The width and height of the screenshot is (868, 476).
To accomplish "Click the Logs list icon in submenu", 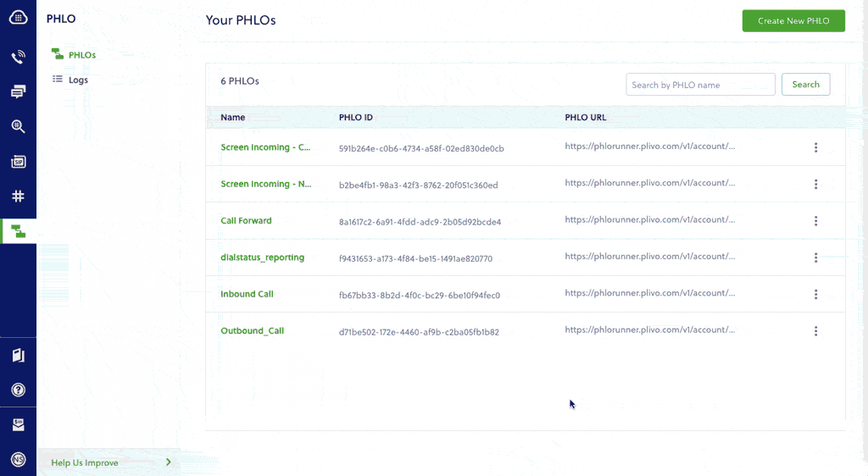I will pos(57,79).
